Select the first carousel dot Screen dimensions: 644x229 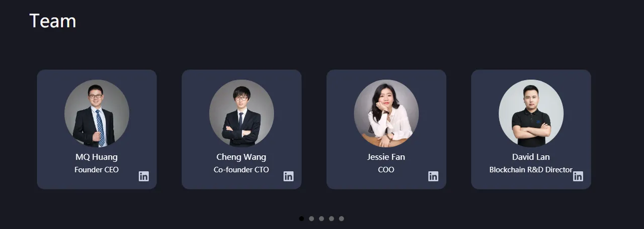(301, 218)
